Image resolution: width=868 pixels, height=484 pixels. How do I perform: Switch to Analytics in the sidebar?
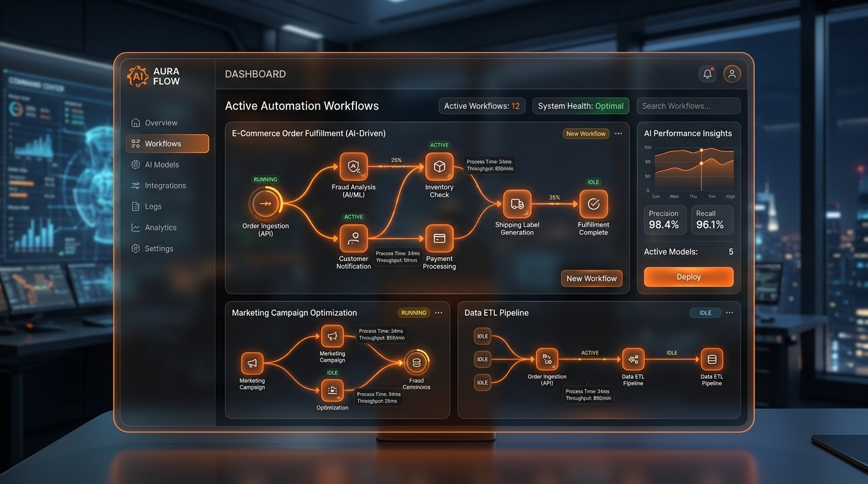pyautogui.click(x=167, y=228)
